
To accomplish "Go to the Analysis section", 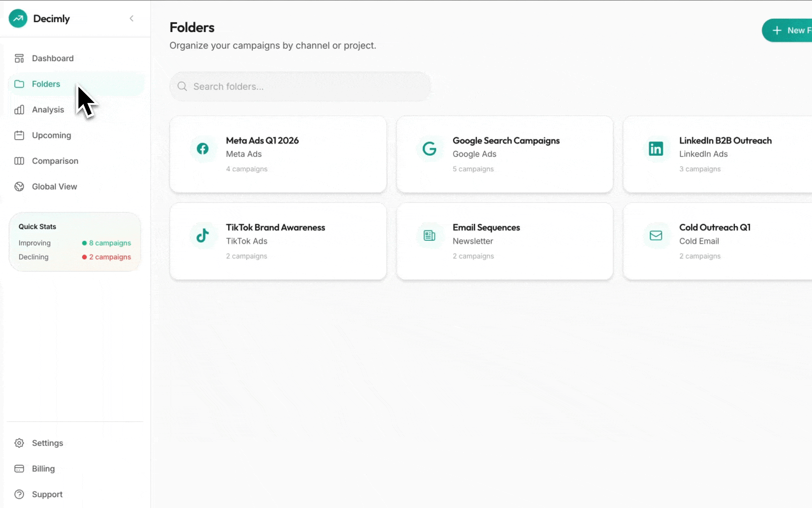I will [47, 110].
